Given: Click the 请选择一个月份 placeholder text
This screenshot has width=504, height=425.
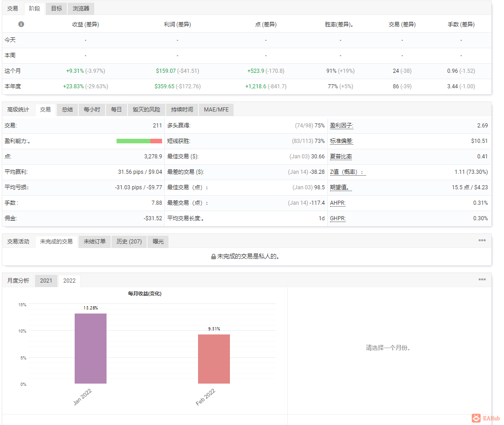Looking at the screenshot, I should pyautogui.click(x=389, y=348).
